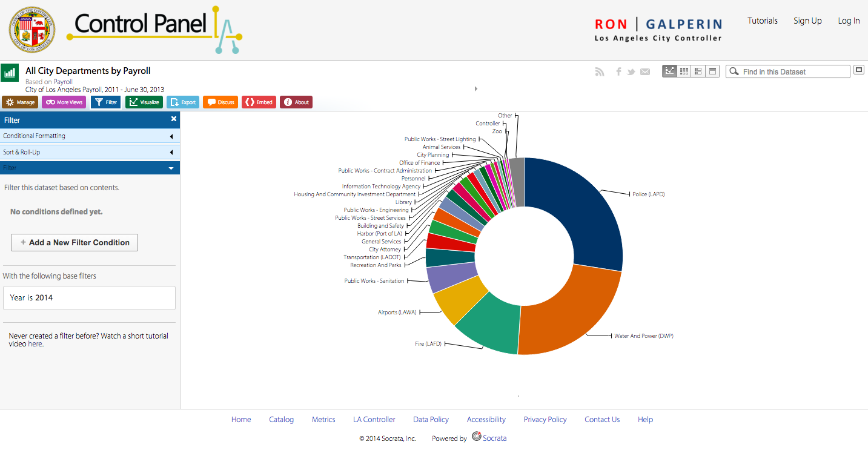Expand the Conditional Formatting section
Viewport: 868px width, 450px height.
[x=90, y=136]
